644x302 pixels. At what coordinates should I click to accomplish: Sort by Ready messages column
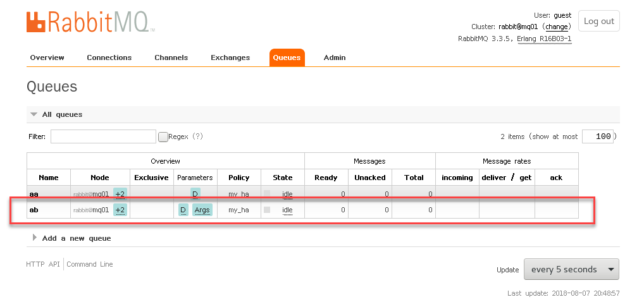tap(326, 178)
